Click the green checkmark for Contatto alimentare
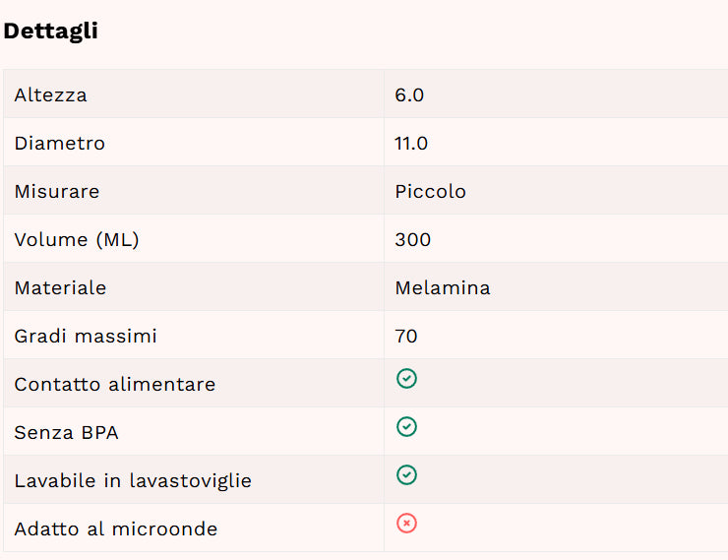 406,379
